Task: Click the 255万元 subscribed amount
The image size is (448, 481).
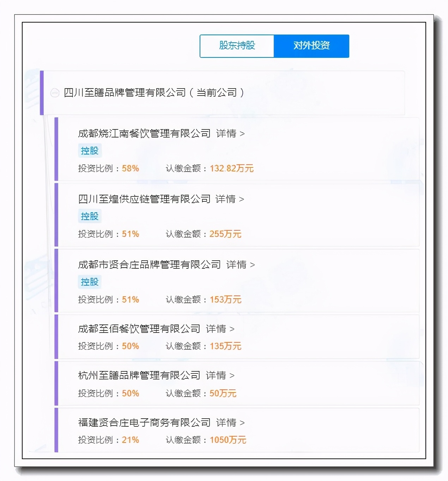Action: point(225,234)
